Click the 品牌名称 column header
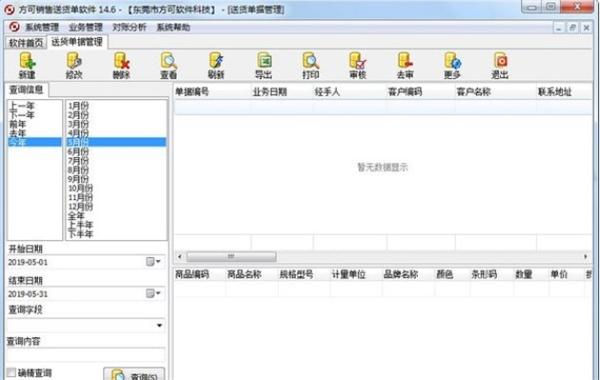 (x=408, y=274)
